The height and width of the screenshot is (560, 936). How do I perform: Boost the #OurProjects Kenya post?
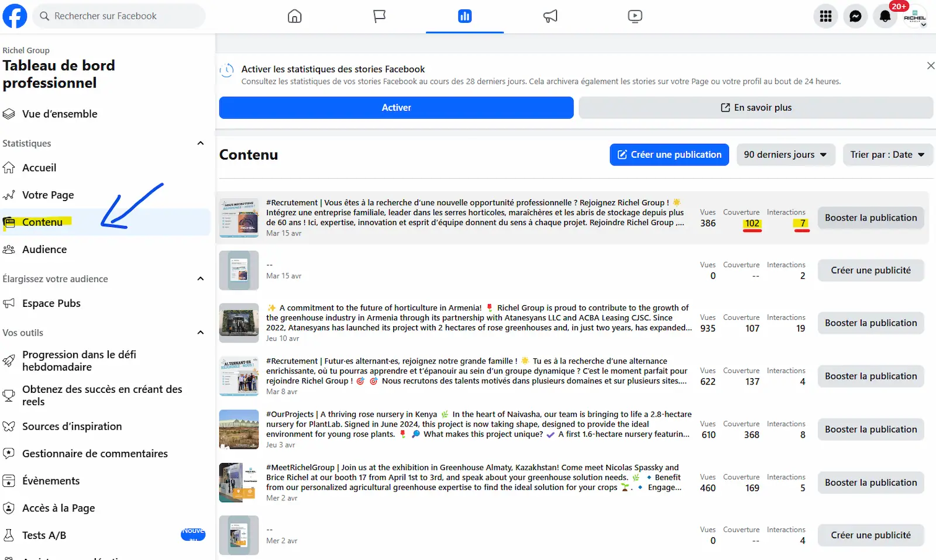pyautogui.click(x=870, y=430)
